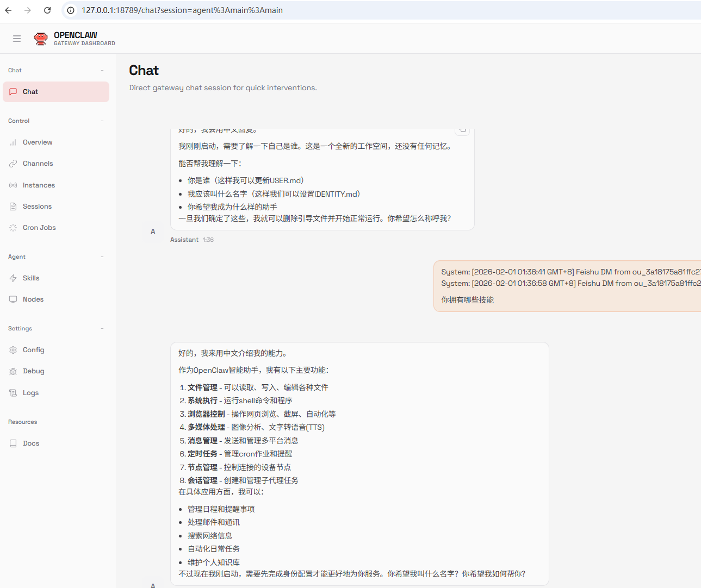This screenshot has height=588, width=701.
Task: Click 'Direct gateway chat session' subtitle
Action: tap(223, 88)
